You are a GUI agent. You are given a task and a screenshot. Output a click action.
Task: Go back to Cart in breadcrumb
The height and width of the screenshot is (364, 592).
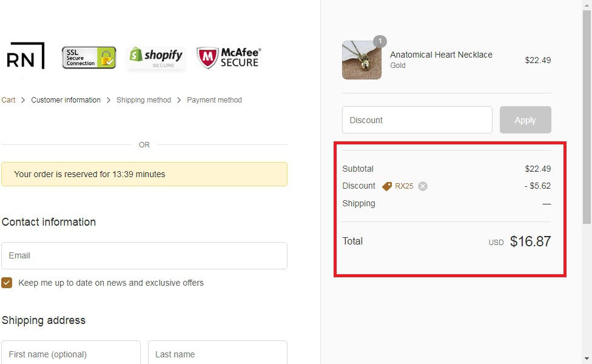(8, 100)
